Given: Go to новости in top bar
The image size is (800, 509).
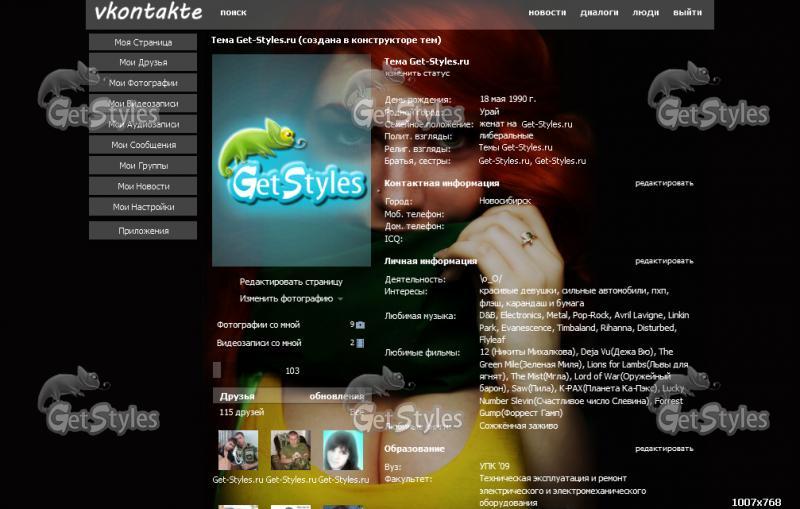Looking at the screenshot, I should point(547,12).
